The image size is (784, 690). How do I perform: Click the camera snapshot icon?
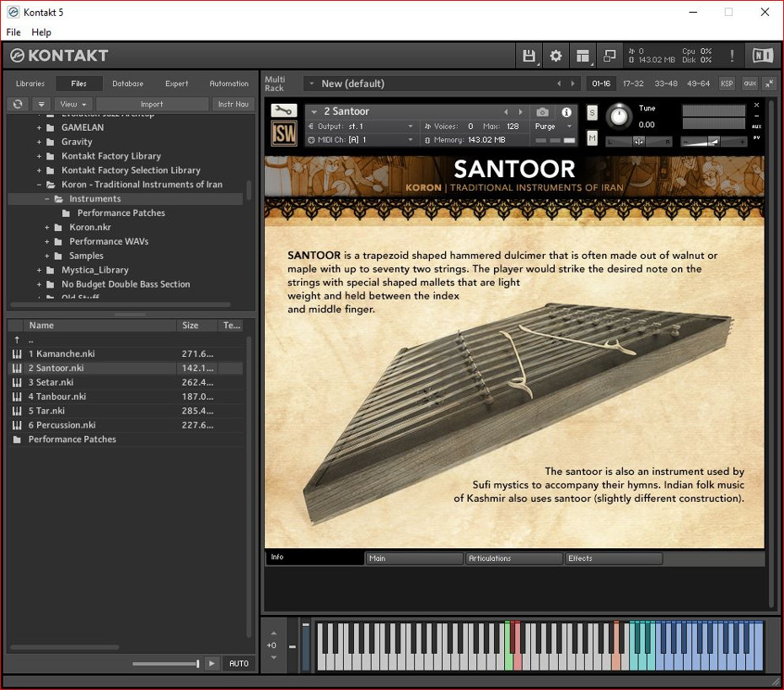(542, 111)
